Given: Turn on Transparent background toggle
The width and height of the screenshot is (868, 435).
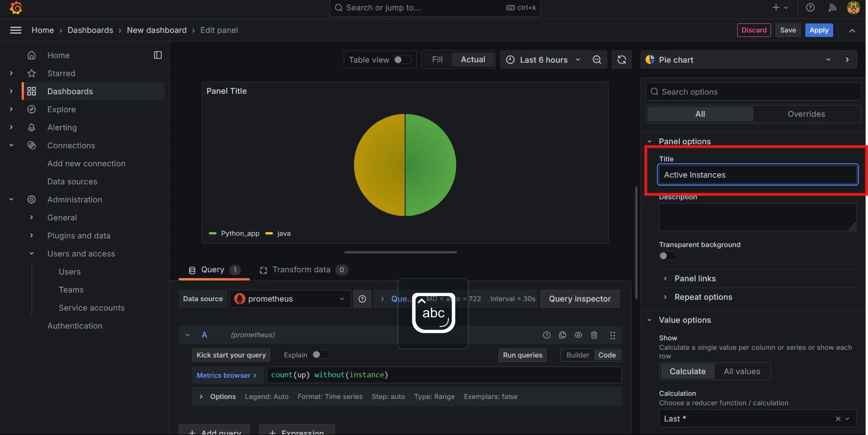Looking at the screenshot, I should point(668,256).
